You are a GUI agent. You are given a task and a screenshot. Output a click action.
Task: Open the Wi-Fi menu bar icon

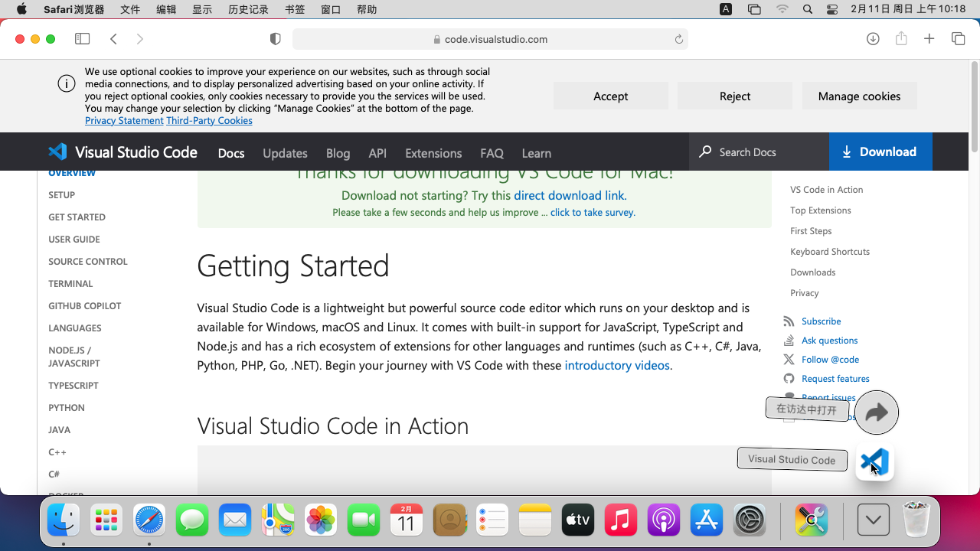(x=782, y=9)
